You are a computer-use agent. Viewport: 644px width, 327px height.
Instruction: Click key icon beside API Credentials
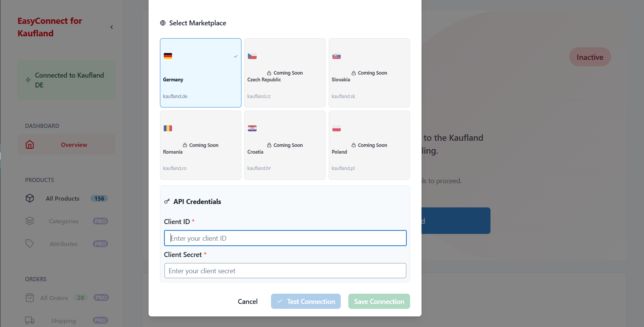(x=167, y=201)
